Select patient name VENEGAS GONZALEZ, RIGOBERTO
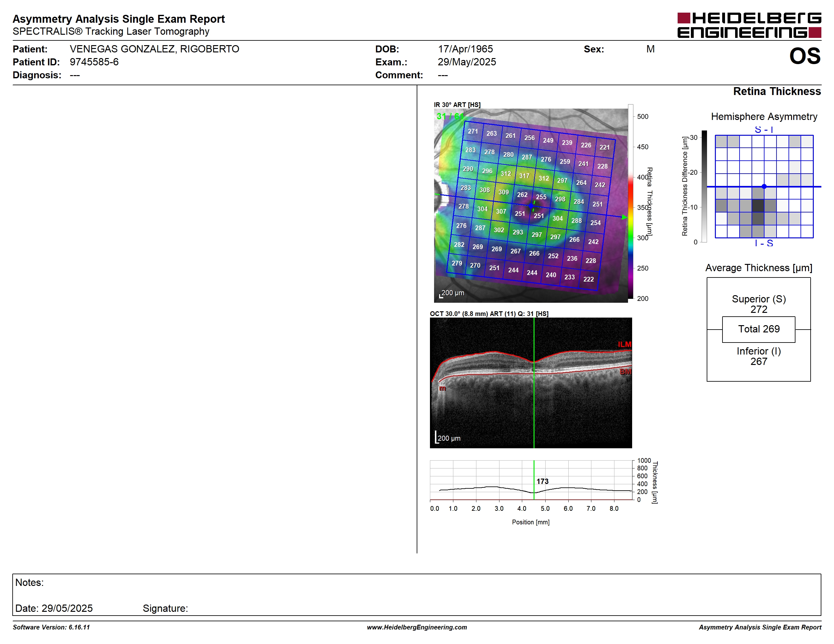Image resolution: width=834 pixels, height=644 pixels. (x=154, y=49)
